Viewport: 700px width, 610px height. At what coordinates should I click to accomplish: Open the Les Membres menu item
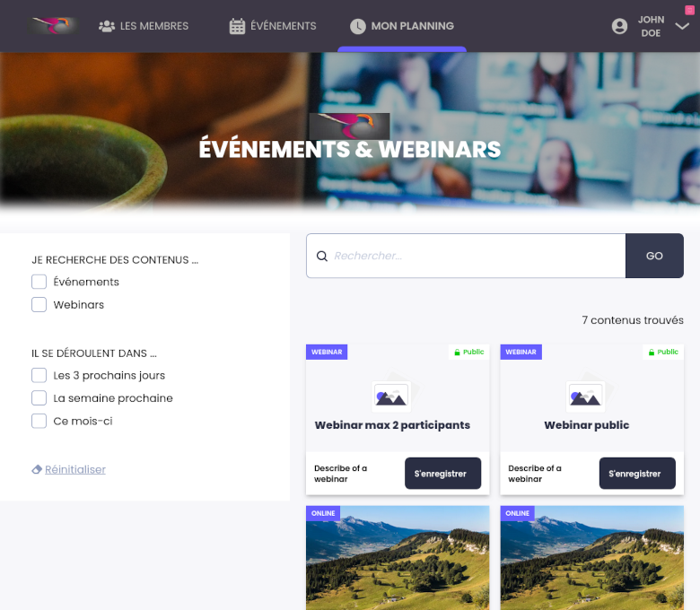(153, 26)
